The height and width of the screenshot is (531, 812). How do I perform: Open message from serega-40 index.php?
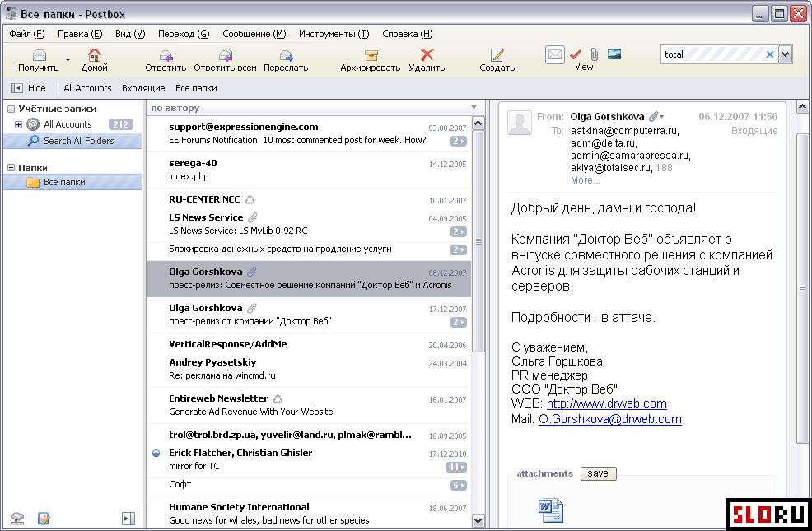(x=309, y=170)
